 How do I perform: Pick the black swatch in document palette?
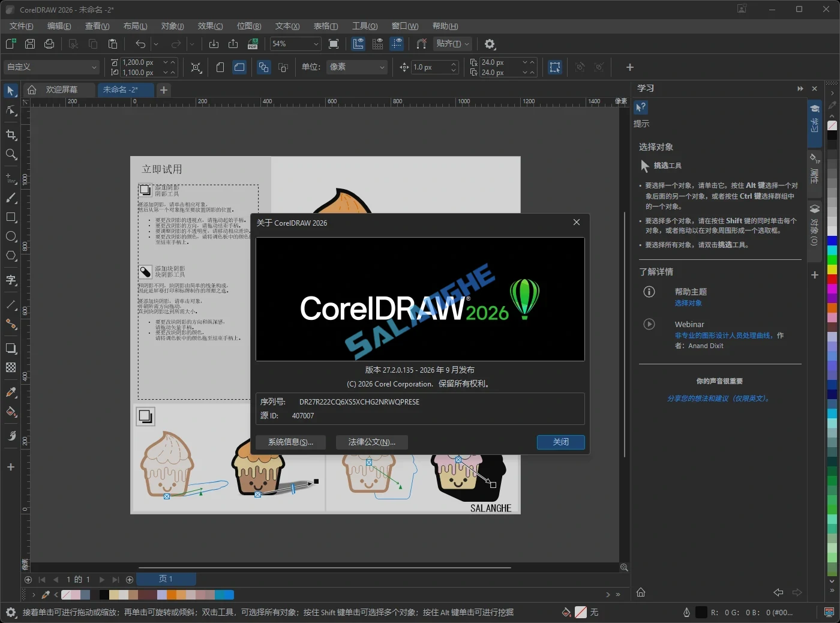[x=104, y=595]
